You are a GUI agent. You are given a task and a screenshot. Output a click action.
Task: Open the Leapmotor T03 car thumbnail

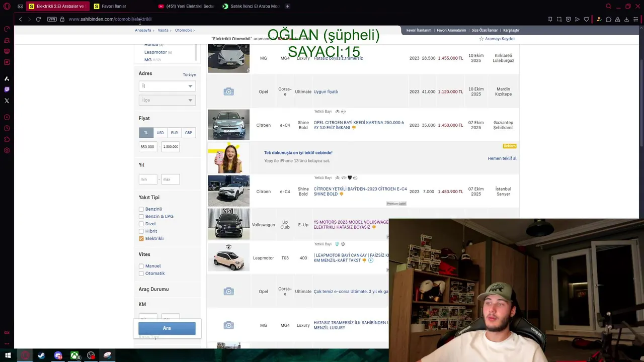(x=228, y=258)
